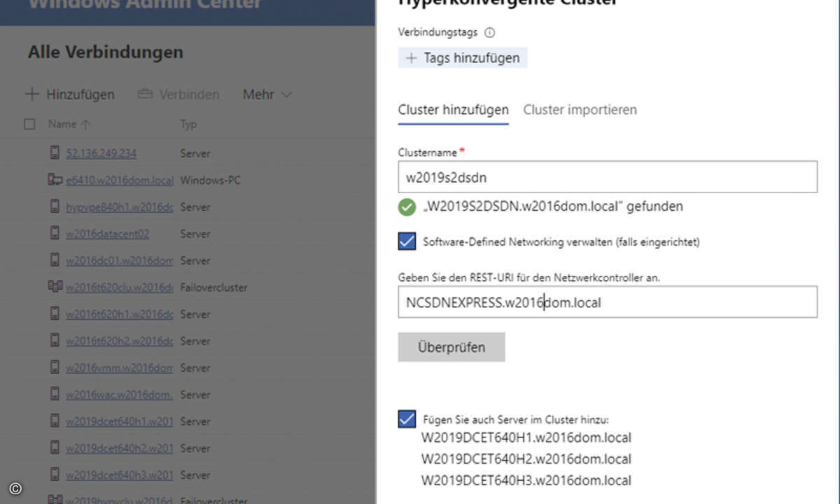Click the Alle Verbindungen heading

pos(106,52)
